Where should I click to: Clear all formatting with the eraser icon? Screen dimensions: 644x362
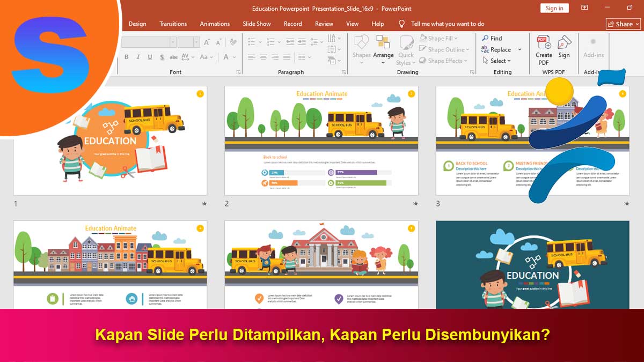[233, 42]
